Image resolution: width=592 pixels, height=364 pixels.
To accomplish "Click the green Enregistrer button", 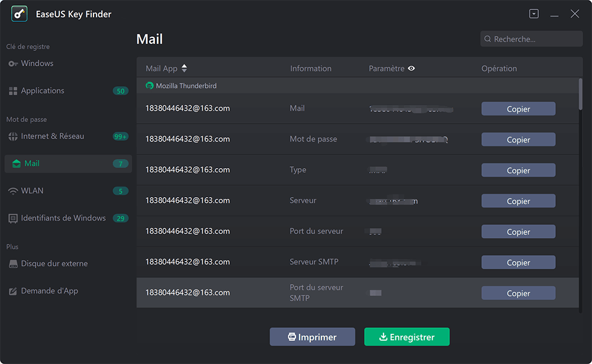I will (407, 337).
